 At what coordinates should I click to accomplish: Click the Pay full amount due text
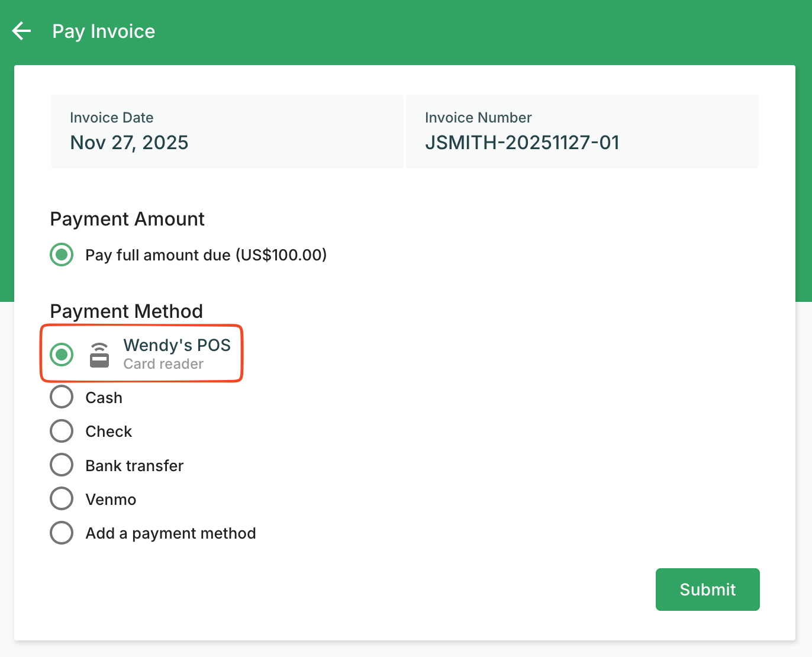click(206, 255)
